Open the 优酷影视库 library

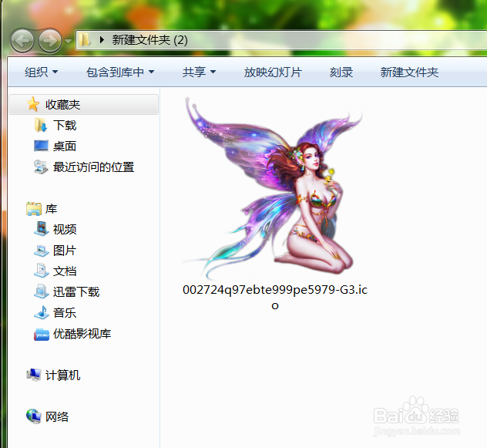[82, 334]
